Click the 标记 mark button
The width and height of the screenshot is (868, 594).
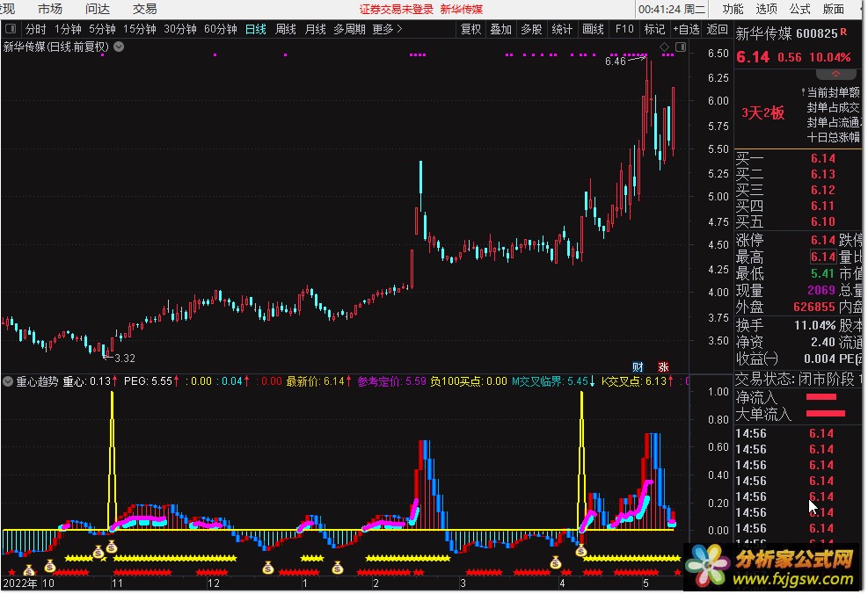(x=654, y=29)
